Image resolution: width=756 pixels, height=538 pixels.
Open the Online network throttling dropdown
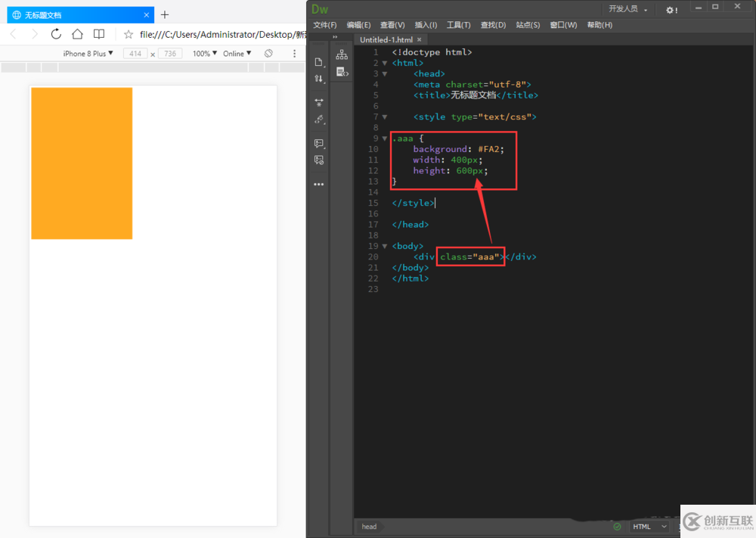point(237,54)
